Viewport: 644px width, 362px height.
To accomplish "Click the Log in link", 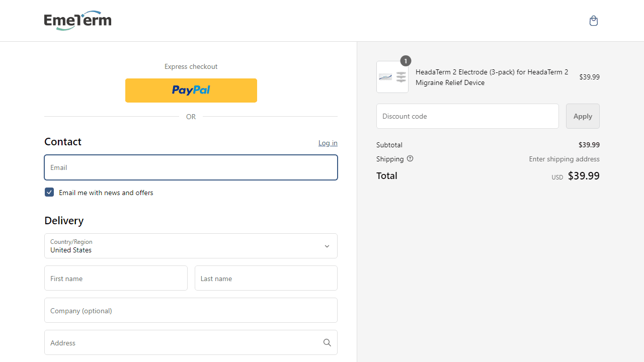I will point(328,143).
